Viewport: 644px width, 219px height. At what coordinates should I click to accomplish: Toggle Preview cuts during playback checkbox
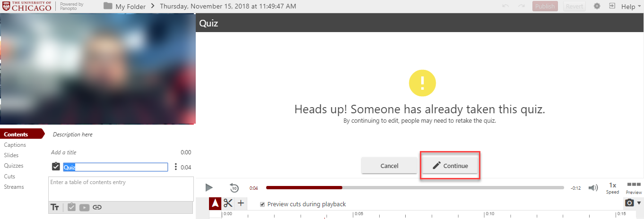(263, 204)
